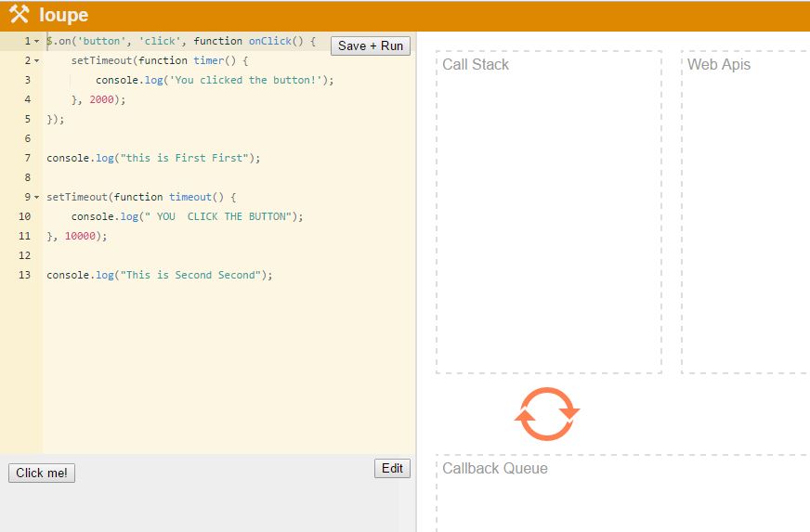Click the 'Click me!' button

(x=42, y=474)
